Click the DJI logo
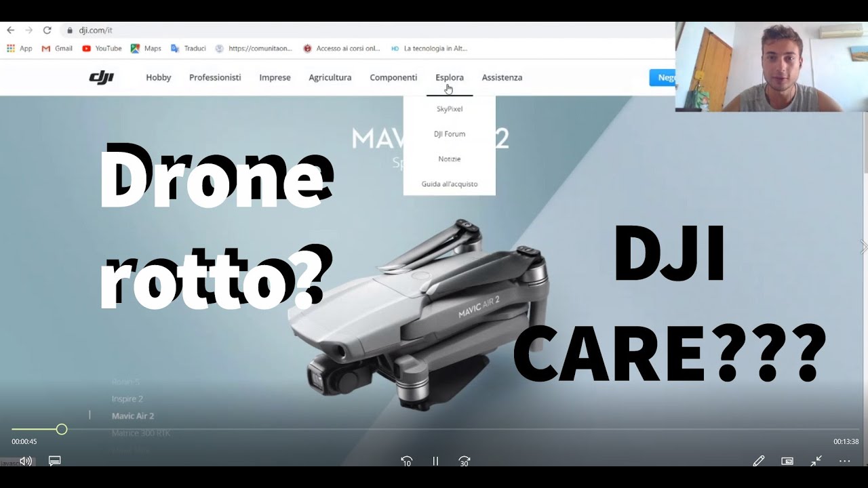The width and height of the screenshot is (868, 488). 102,77
